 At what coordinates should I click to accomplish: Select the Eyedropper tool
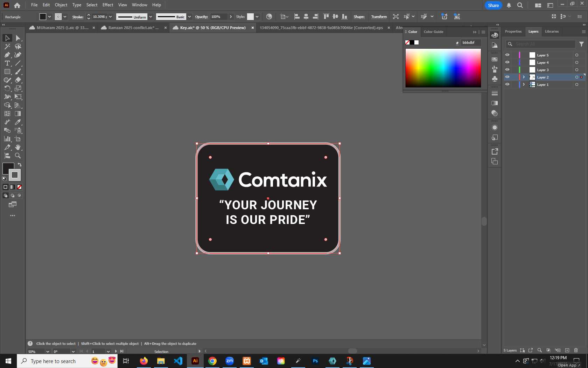(x=18, y=122)
